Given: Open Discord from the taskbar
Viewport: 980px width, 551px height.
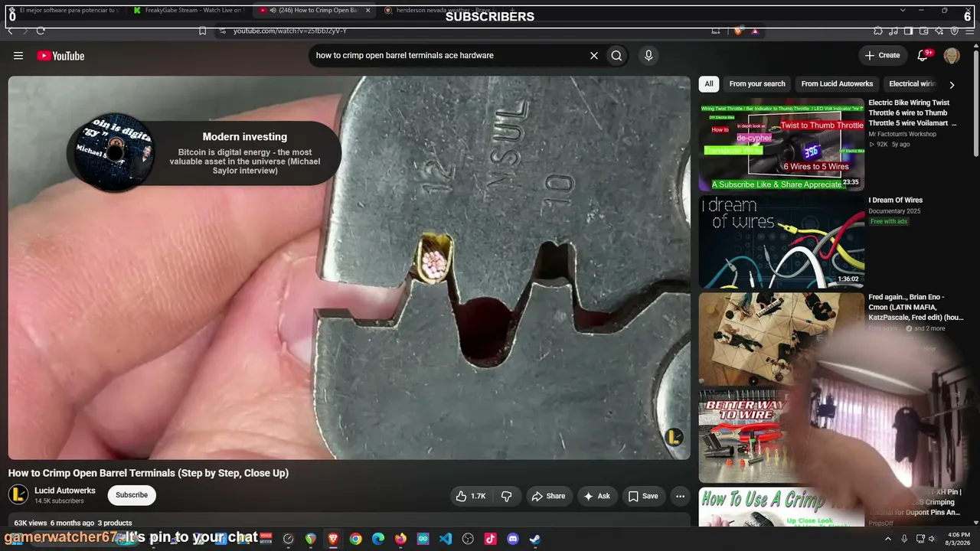Looking at the screenshot, I should tap(513, 539).
